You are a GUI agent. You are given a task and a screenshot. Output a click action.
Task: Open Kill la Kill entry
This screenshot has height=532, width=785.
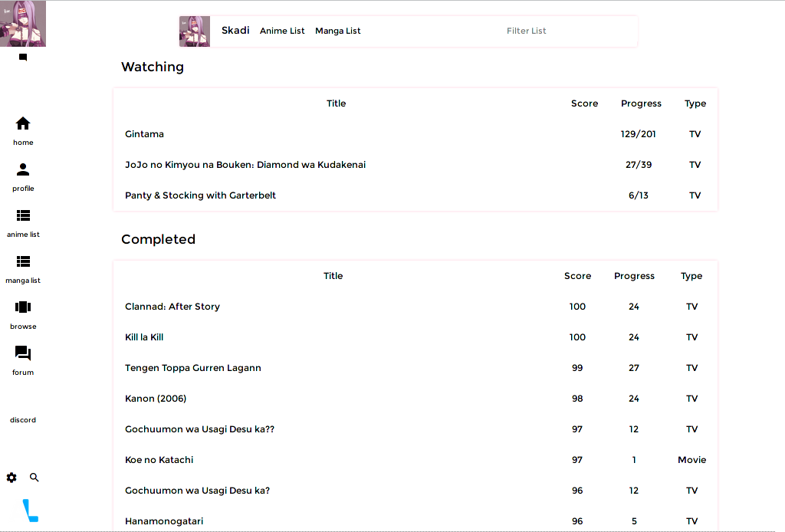click(144, 337)
